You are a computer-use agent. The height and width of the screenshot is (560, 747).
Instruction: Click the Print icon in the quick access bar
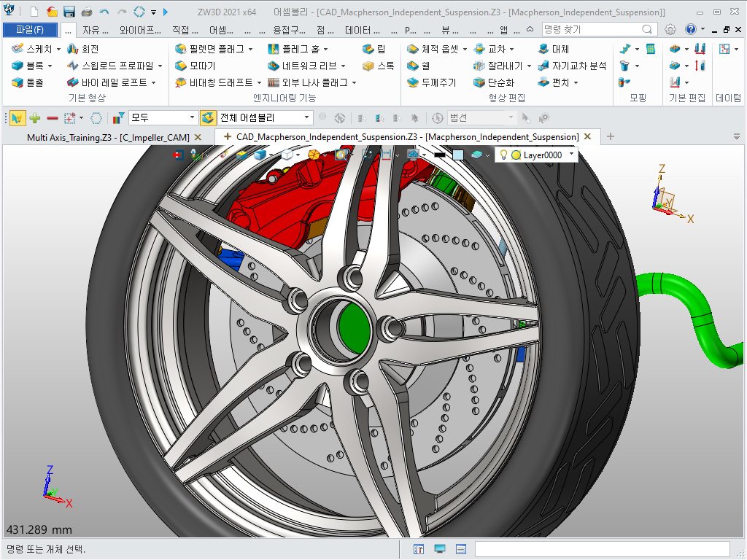[87, 12]
